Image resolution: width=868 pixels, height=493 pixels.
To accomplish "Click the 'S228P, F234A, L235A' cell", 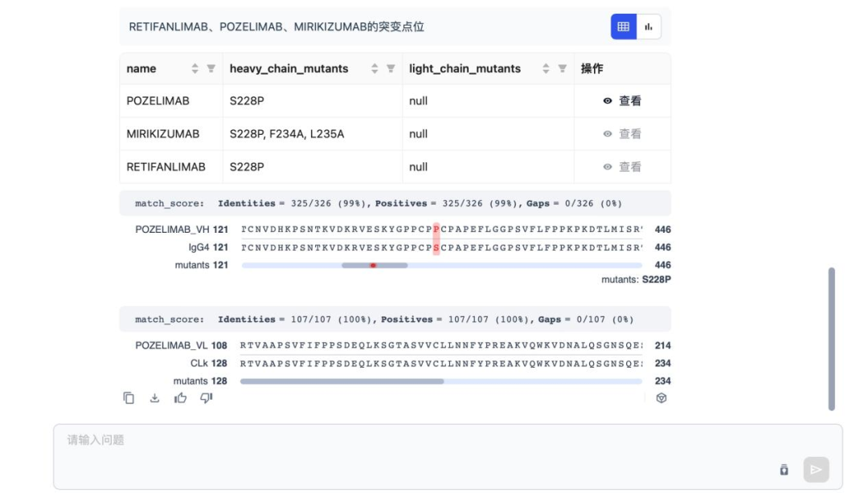I will (313, 134).
